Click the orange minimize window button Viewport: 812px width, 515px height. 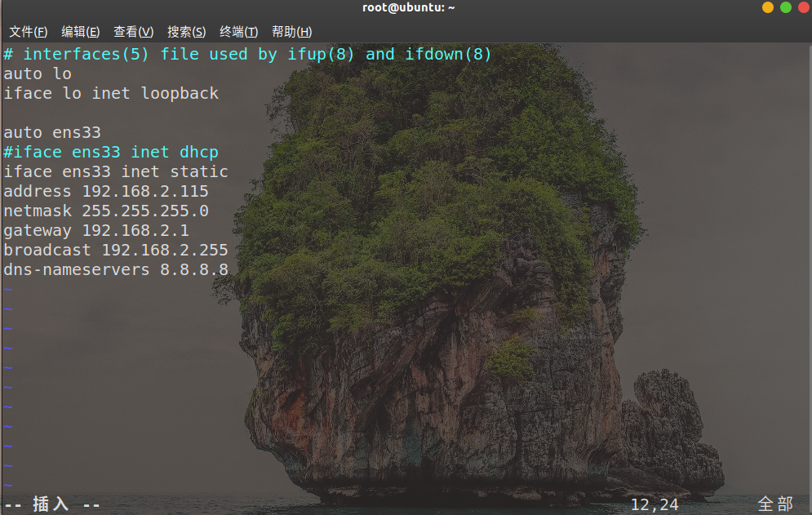[x=768, y=7]
